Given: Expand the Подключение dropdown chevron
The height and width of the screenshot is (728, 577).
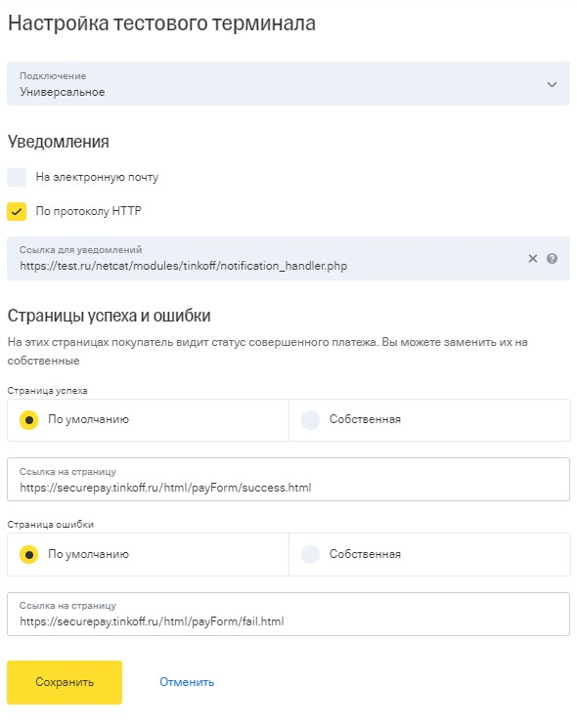Looking at the screenshot, I should (552, 84).
